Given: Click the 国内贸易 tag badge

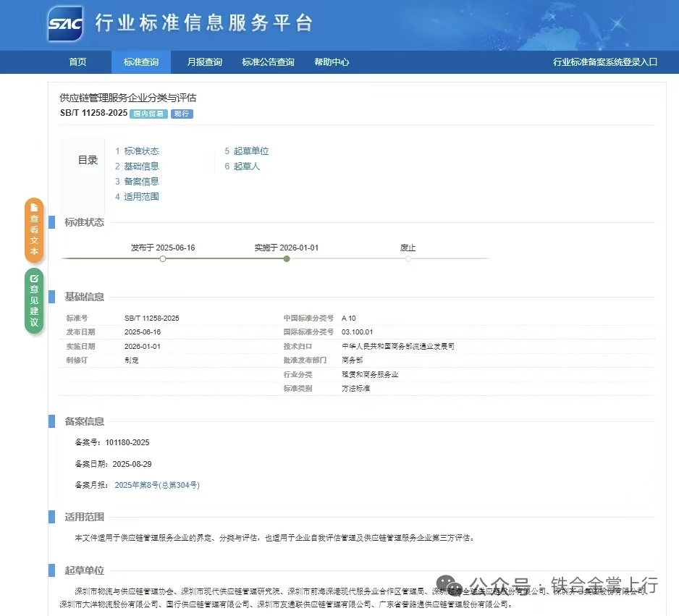Looking at the screenshot, I should point(149,114).
